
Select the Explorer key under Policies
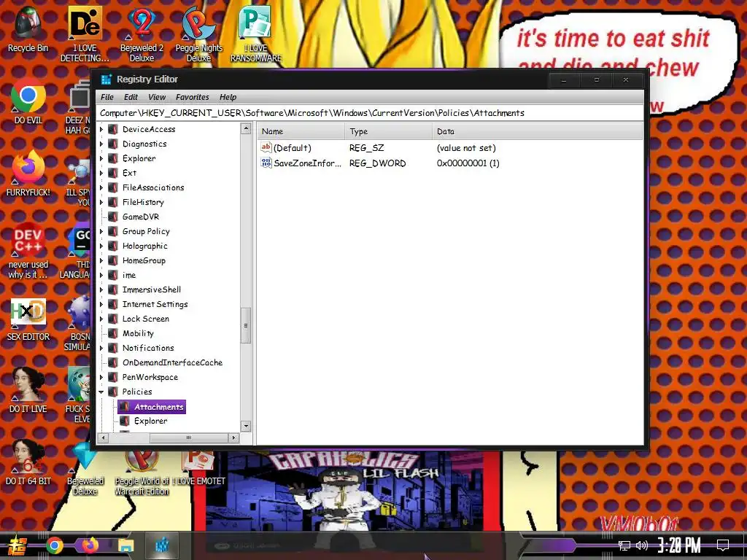(150, 421)
